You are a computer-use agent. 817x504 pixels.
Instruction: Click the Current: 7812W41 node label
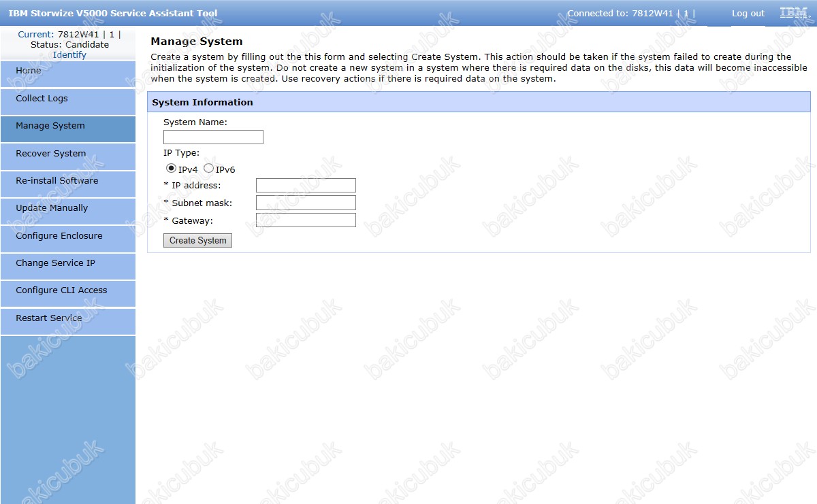pyautogui.click(x=69, y=34)
